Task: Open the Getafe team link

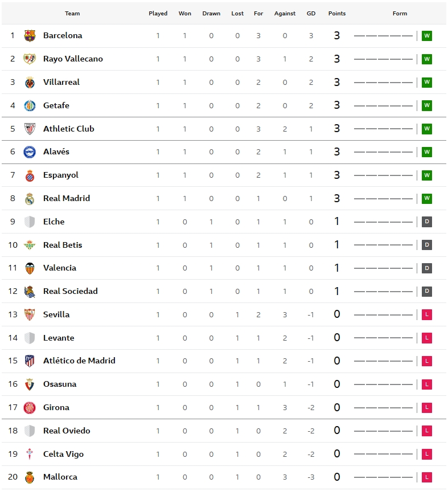Action: [56, 105]
